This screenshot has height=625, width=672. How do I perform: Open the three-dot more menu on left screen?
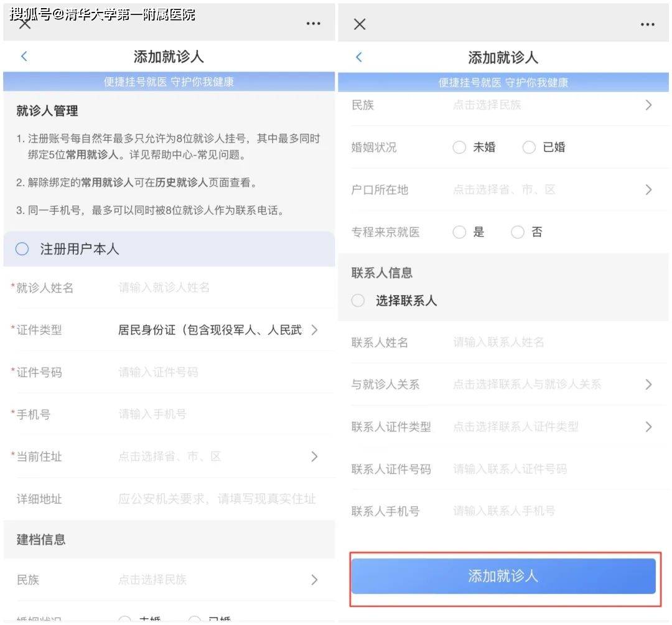[x=313, y=24]
